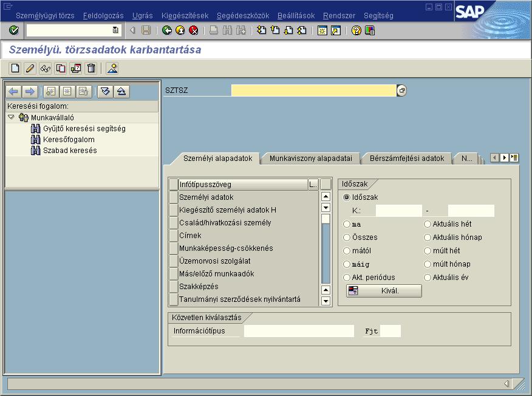Select the 'máig' radio button
This screenshot has width=532, height=396.
346,264
